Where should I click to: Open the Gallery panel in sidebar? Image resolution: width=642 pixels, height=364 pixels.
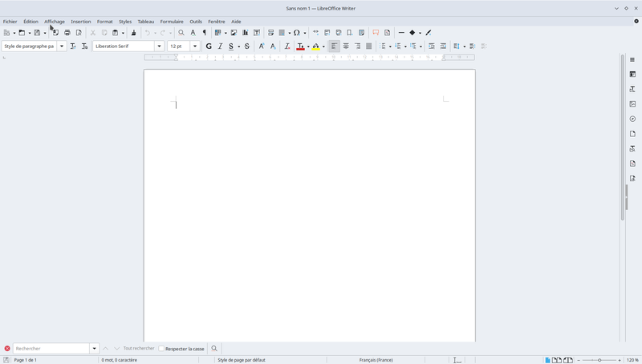click(632, 104)
